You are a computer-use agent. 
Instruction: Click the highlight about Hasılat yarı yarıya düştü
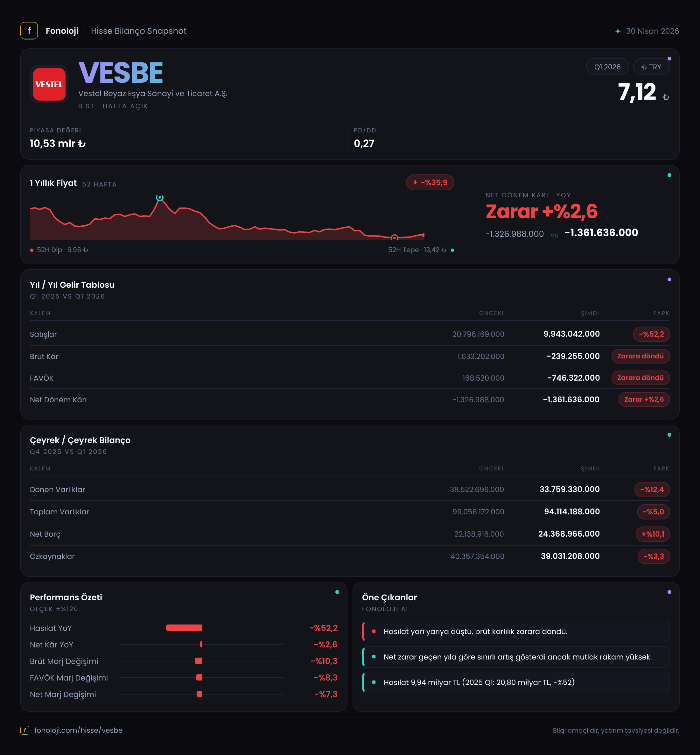(x=516, y=632)
